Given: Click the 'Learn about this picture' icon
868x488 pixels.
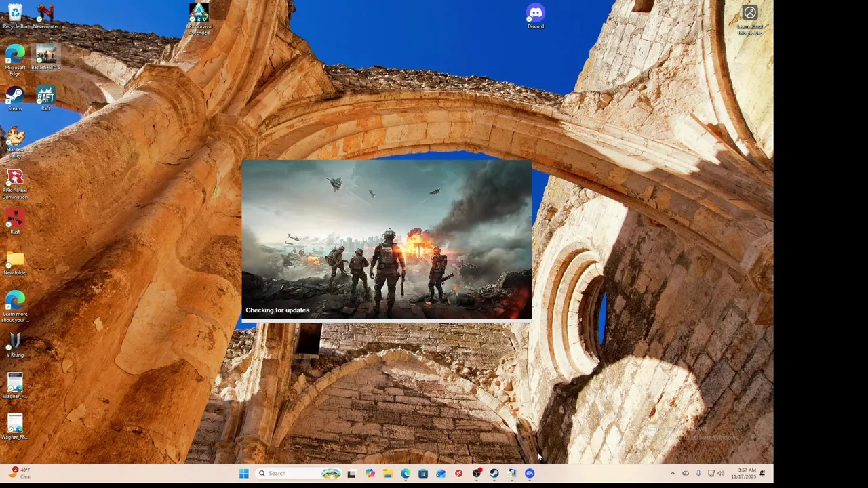Looking at the screenshot, I should (x=750, y=20).
